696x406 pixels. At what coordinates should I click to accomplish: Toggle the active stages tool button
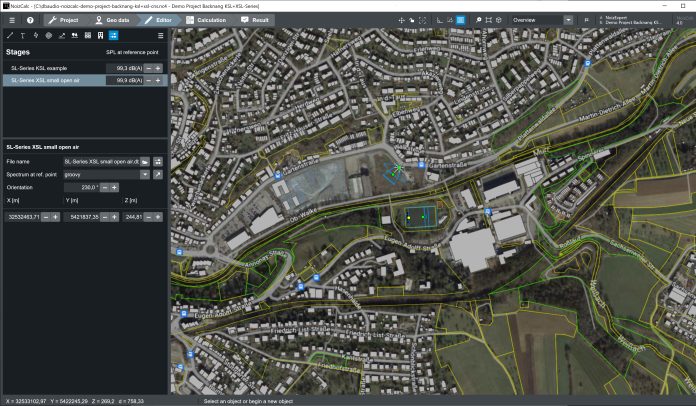coord(114,36)
